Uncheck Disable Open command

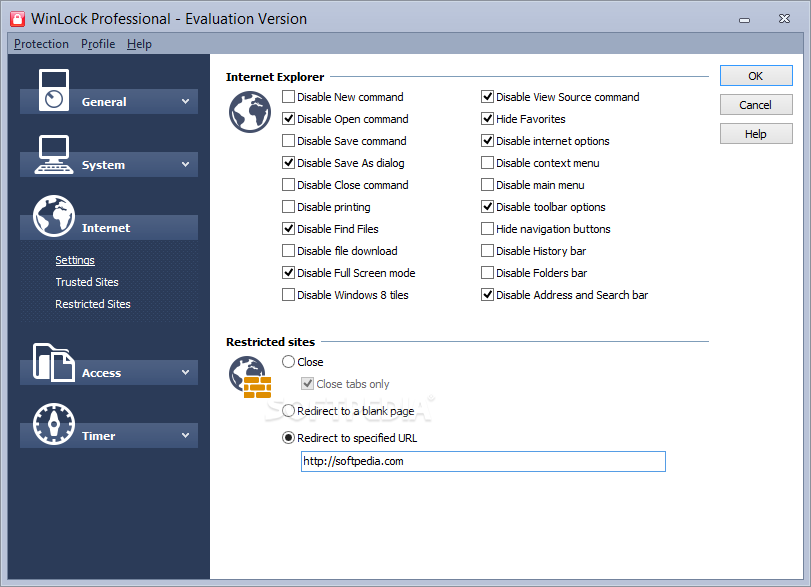click(289, 119)
